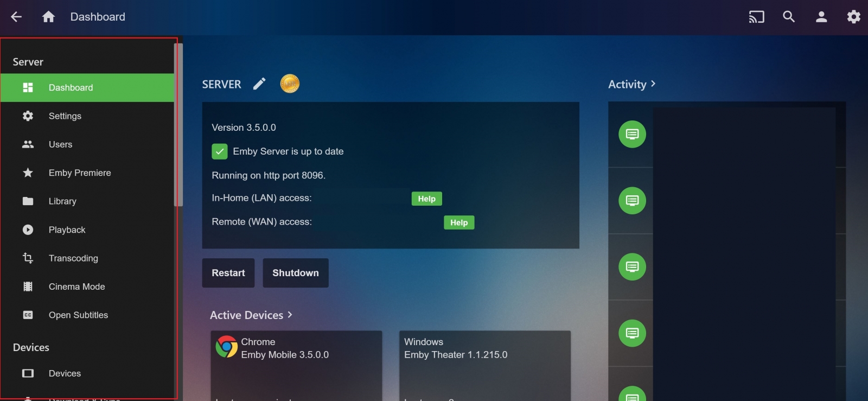The image size is (868, 401).
Task: Click the Users people icon in sidebar
Action: 28,144
